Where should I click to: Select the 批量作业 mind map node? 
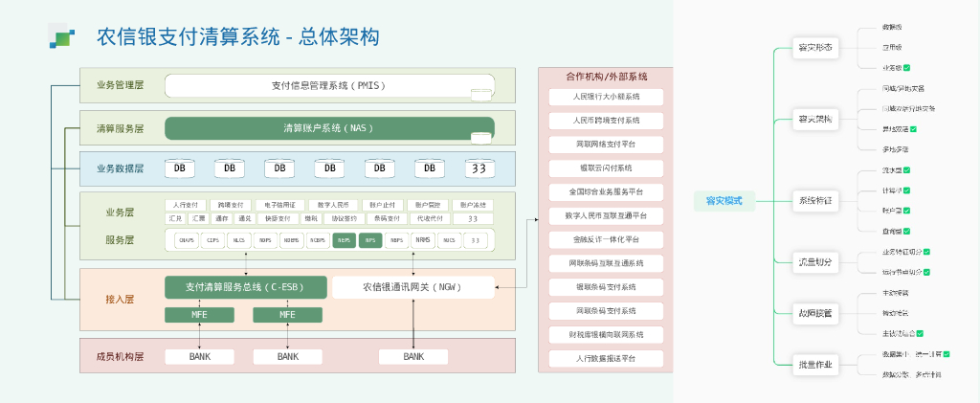coord(815,365)
